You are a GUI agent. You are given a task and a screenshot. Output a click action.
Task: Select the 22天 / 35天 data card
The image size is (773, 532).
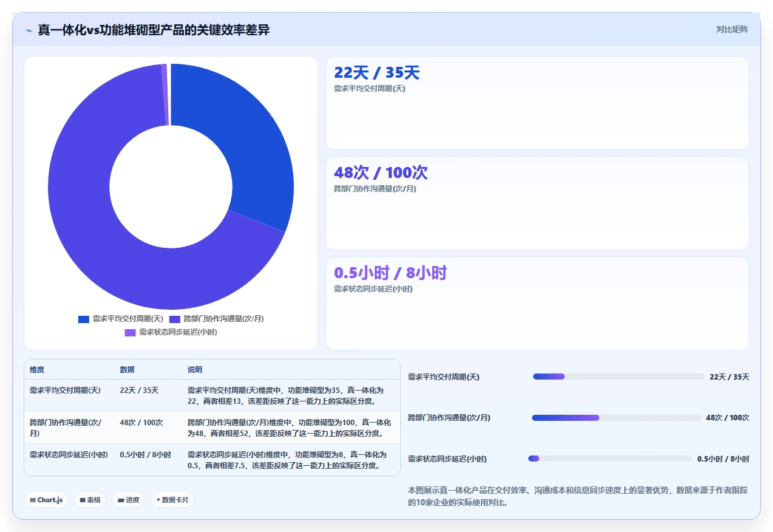pyautogui.click(x=537, y=103)
